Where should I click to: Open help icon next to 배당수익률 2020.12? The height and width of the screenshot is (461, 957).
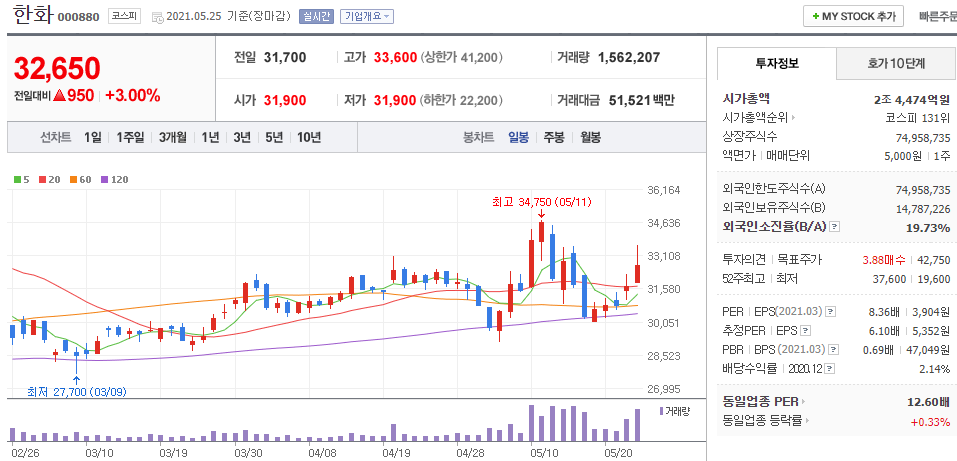[829, 369]
